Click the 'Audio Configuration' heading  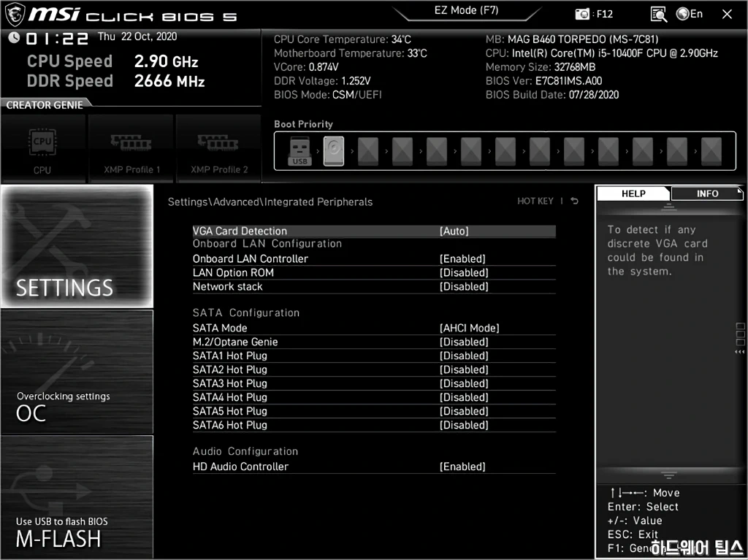coord(245,450)
